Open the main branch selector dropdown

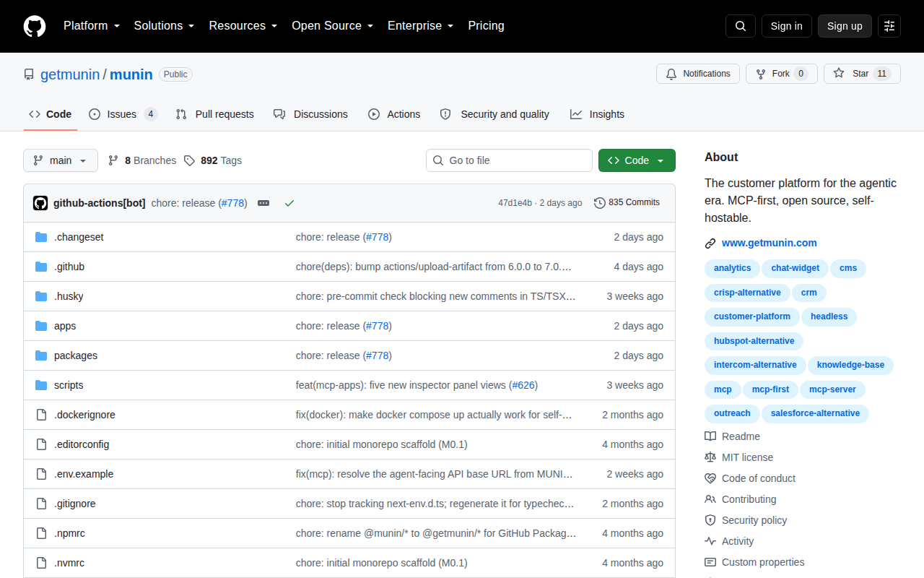[x=61, y=160]
